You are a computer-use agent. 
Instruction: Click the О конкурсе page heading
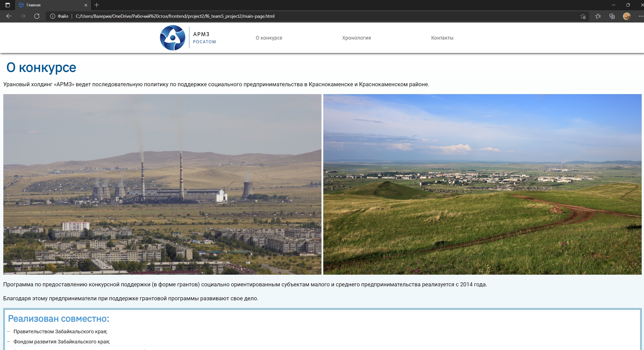(41, 67)
